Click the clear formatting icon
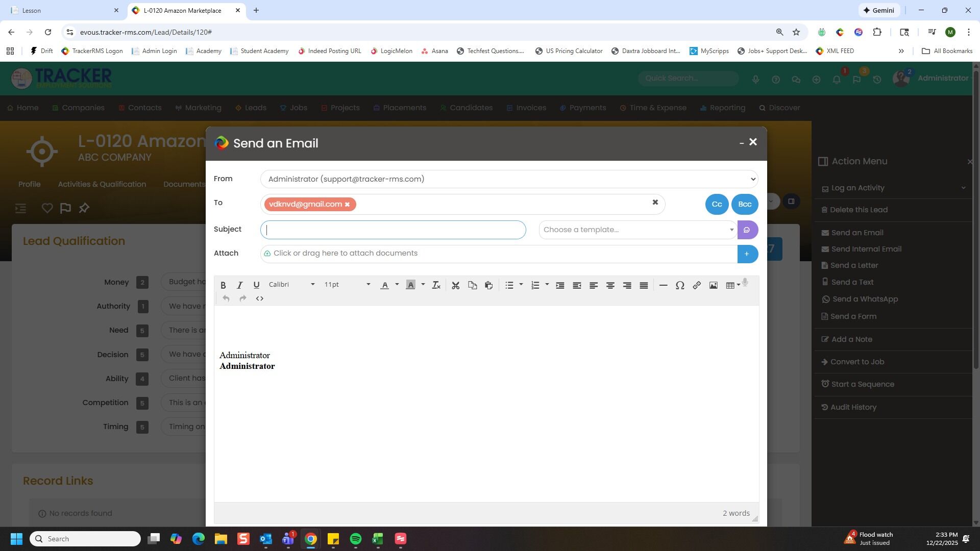 tap(436, 285)
